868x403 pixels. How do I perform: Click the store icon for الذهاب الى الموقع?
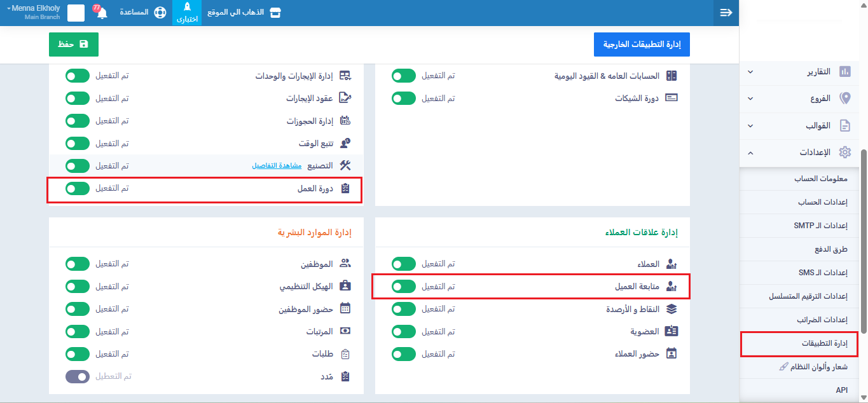(275, 13)
